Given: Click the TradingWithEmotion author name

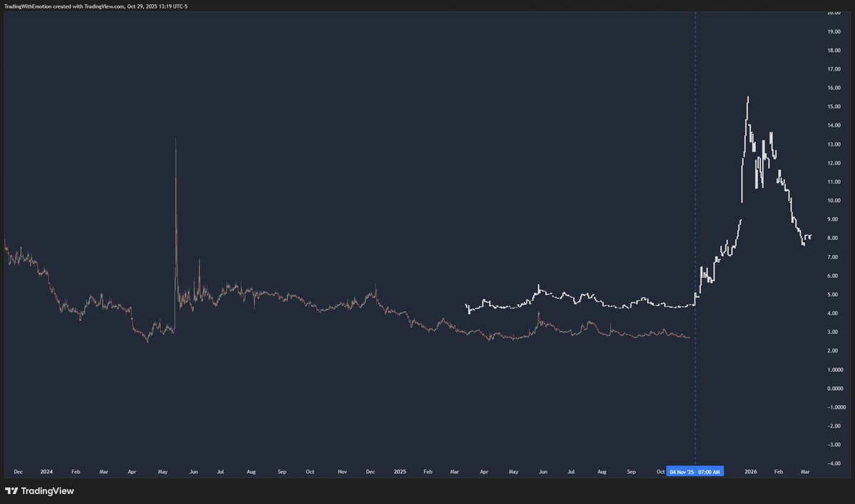Looking at the screenshot, I should [28, 6].
